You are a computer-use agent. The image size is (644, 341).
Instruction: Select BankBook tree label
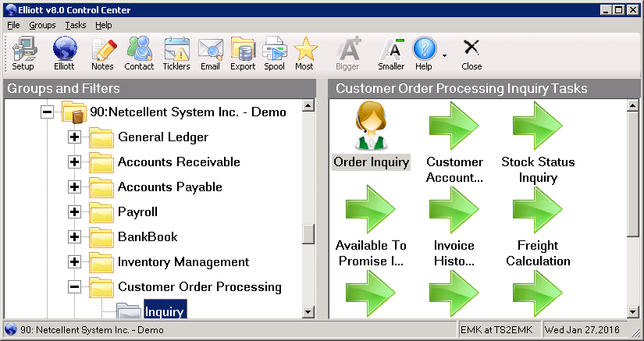click(x=148, y=236)
